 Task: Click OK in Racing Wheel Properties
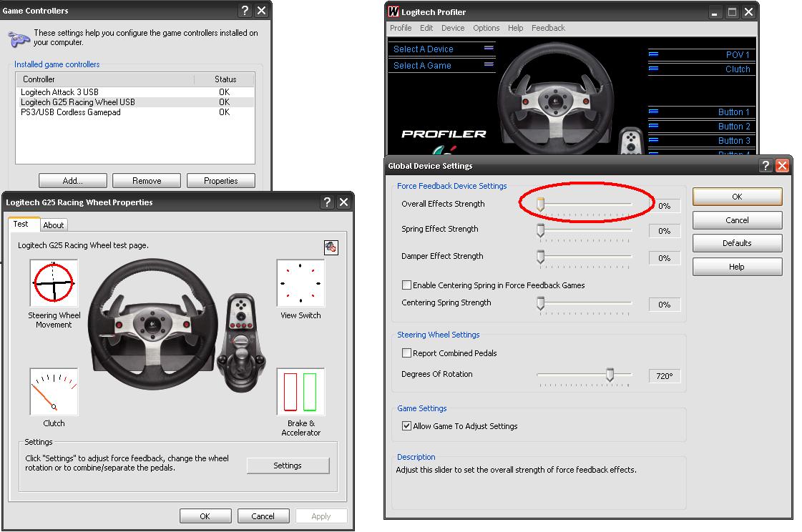(x=205, y=516)
